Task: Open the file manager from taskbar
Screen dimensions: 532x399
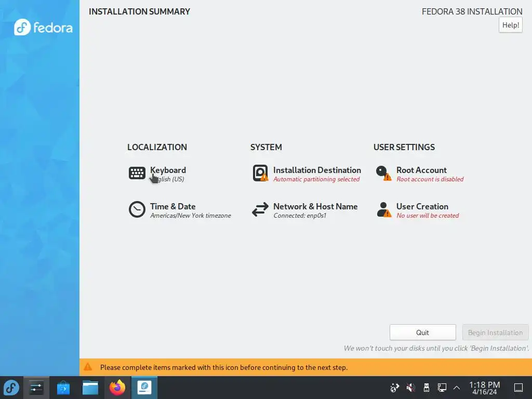Action: coord(90,388)
